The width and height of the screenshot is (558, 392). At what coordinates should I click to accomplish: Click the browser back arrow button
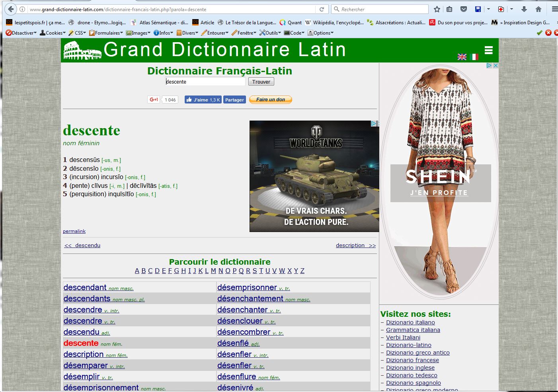(x=11, y=9)
